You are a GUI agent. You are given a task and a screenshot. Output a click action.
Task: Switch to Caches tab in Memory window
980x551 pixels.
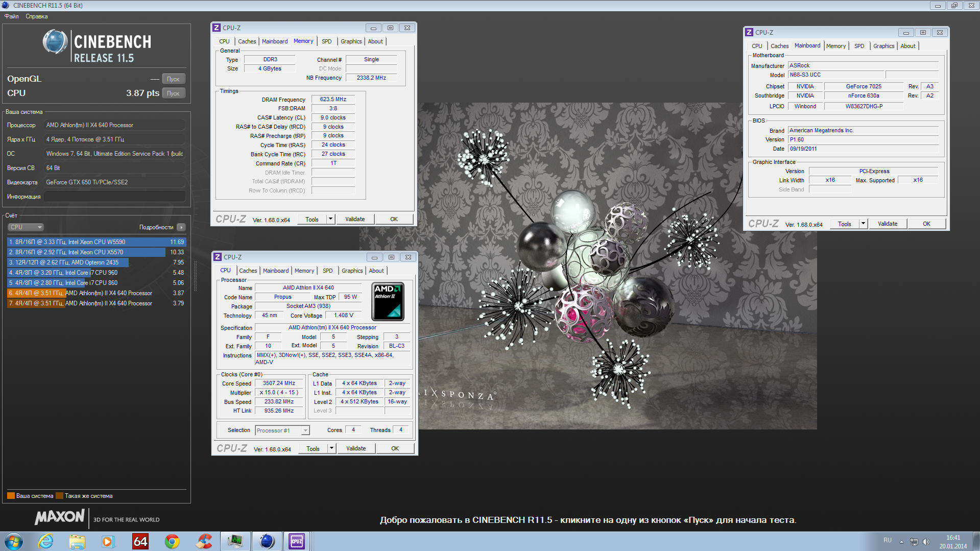(x=247, y=41)
